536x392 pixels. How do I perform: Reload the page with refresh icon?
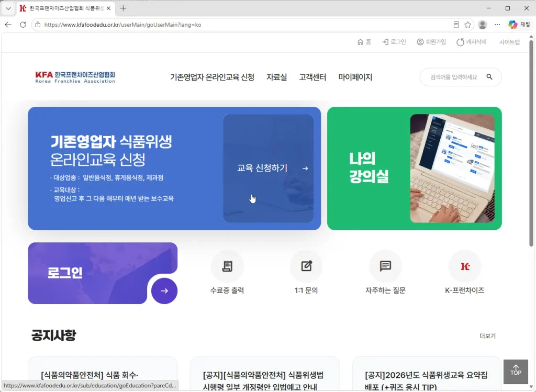(x=23, y=25)
